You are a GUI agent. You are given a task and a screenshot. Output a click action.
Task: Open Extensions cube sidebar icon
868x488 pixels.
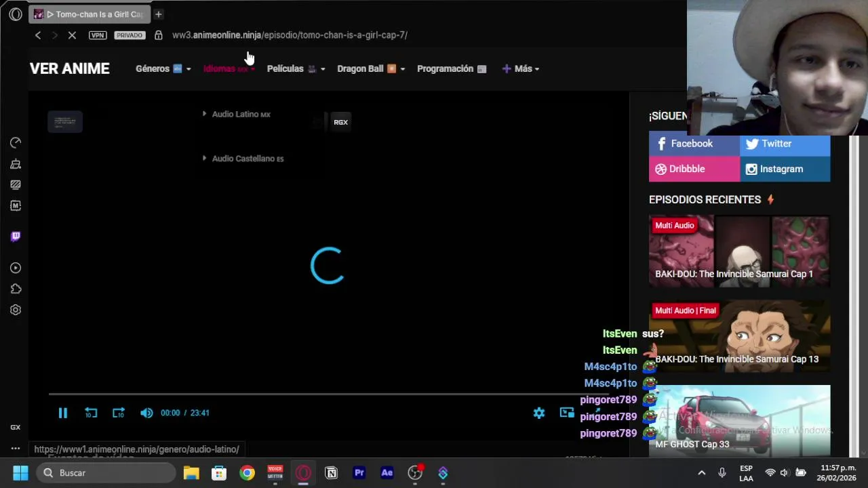pos(16,289)
